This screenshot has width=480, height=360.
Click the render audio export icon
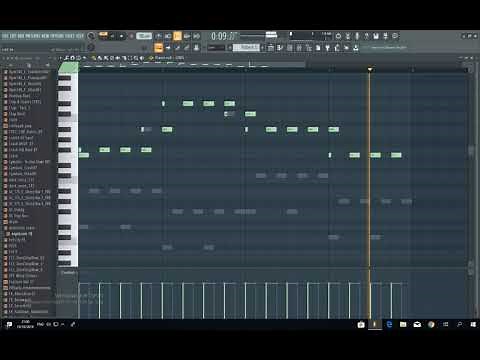(385, 36)
